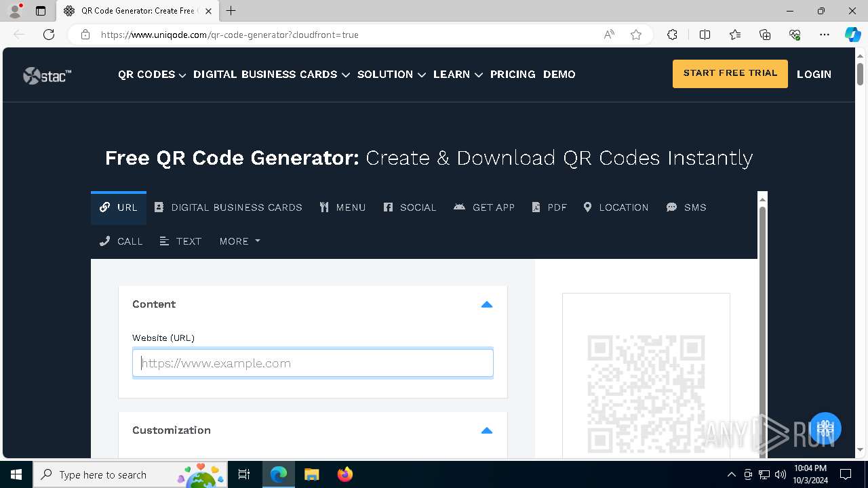Open Browser essentials heart icon
The image size is (868, 488).
click(795, 35)
